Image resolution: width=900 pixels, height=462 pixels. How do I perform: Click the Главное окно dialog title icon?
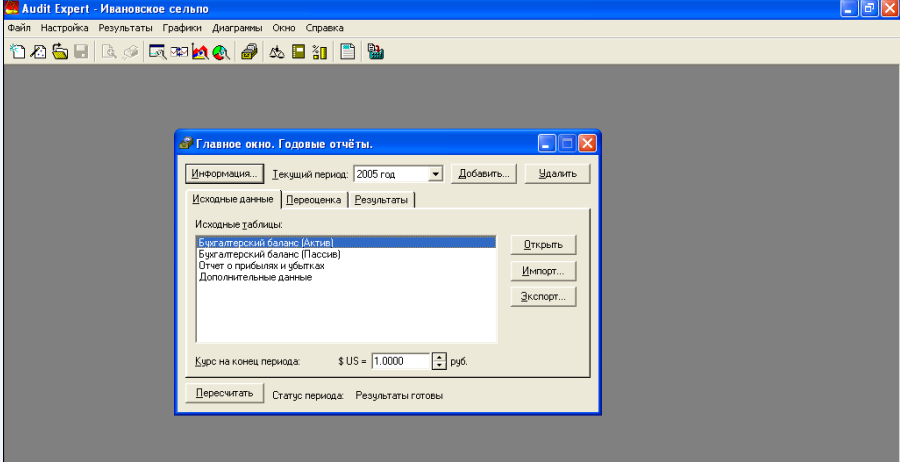pyautogui.click(x=186, y=143)
